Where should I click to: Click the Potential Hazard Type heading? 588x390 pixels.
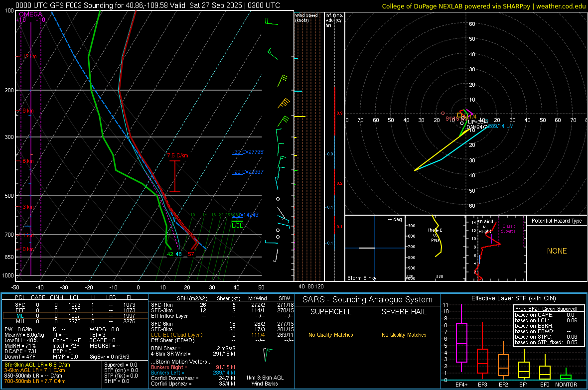557,221
